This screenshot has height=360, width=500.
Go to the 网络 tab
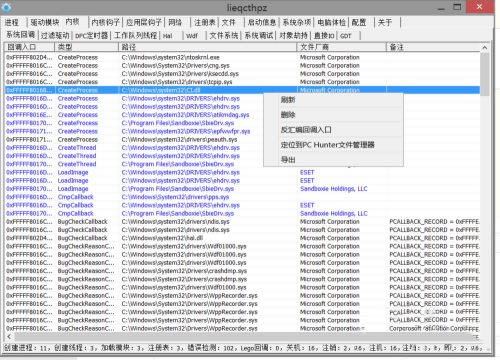pos(175,22)
